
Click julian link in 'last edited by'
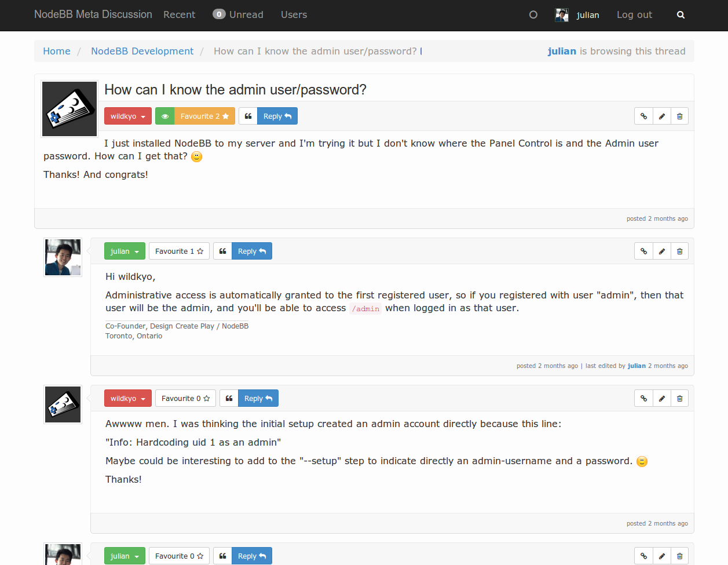(636, 366)
